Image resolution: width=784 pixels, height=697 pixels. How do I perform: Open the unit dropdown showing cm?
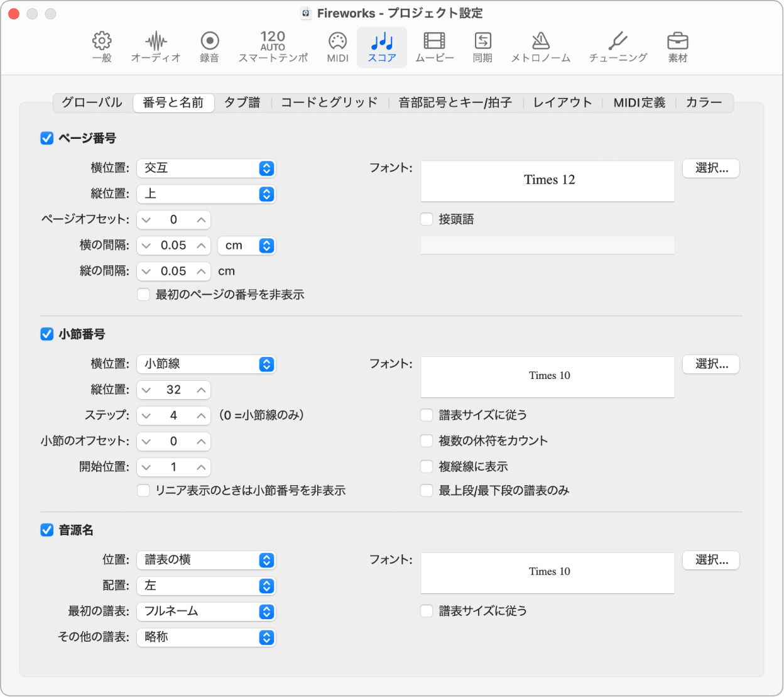[247, 245]
